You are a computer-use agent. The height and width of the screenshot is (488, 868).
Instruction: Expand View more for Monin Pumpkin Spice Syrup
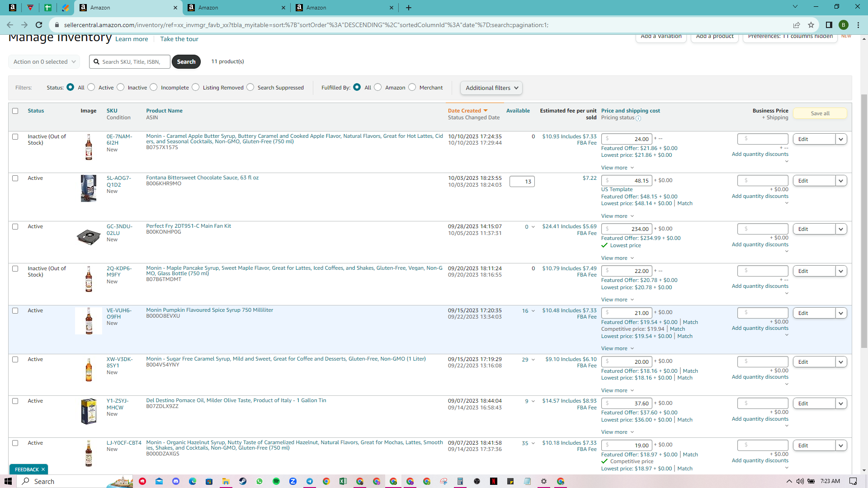[618, 348]
